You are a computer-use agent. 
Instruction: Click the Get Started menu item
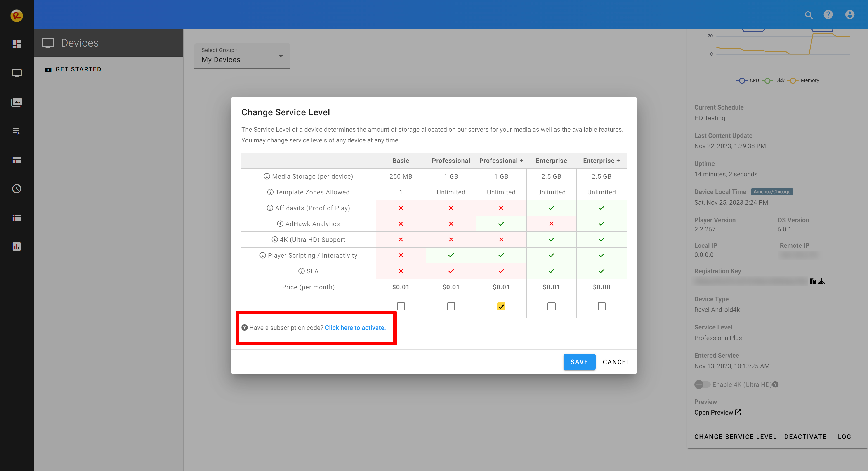click(78, 69)
